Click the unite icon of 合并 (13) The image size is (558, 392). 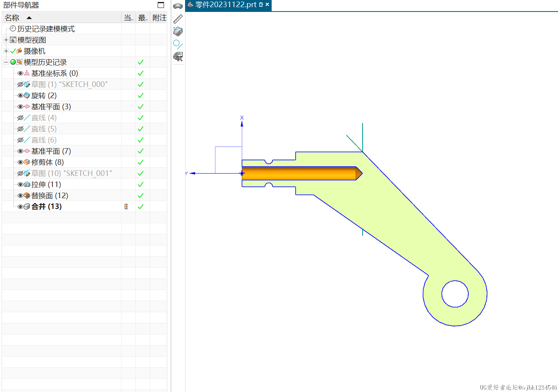(x=27, y=207)
